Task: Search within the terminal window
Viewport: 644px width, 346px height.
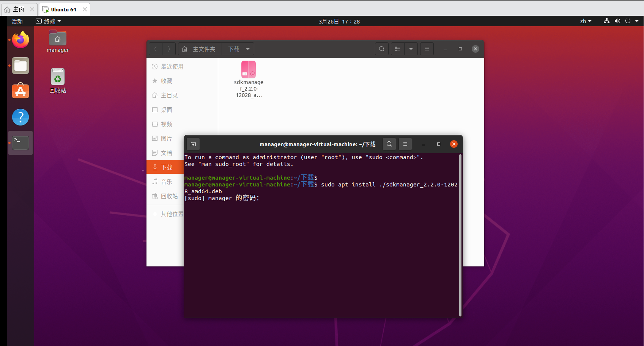Action: 389,144
